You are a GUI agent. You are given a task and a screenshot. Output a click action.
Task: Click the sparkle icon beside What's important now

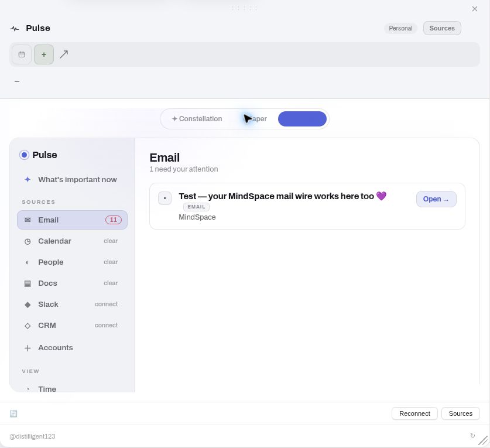click(28, 179)
